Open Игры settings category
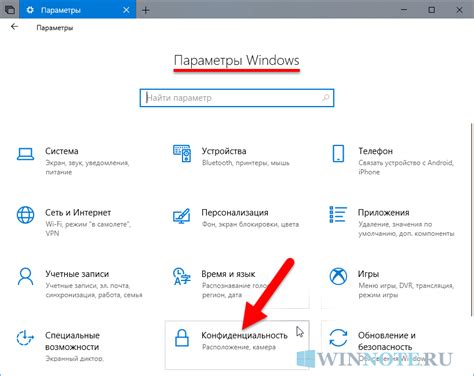The width and height of the screenshot is (474, 376). (395, 284)
